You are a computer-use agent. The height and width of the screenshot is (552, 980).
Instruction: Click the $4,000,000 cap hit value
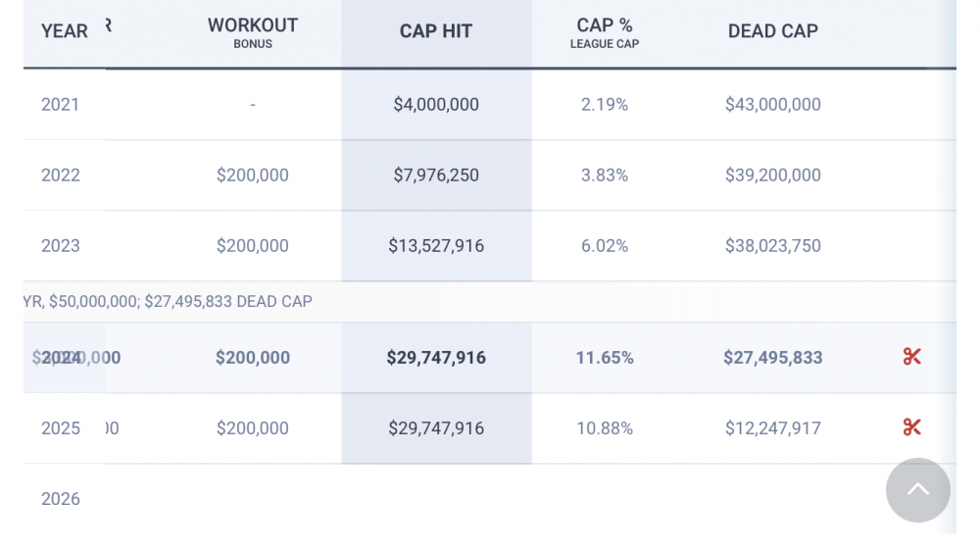pyautogui.click(x=436, y=105)
